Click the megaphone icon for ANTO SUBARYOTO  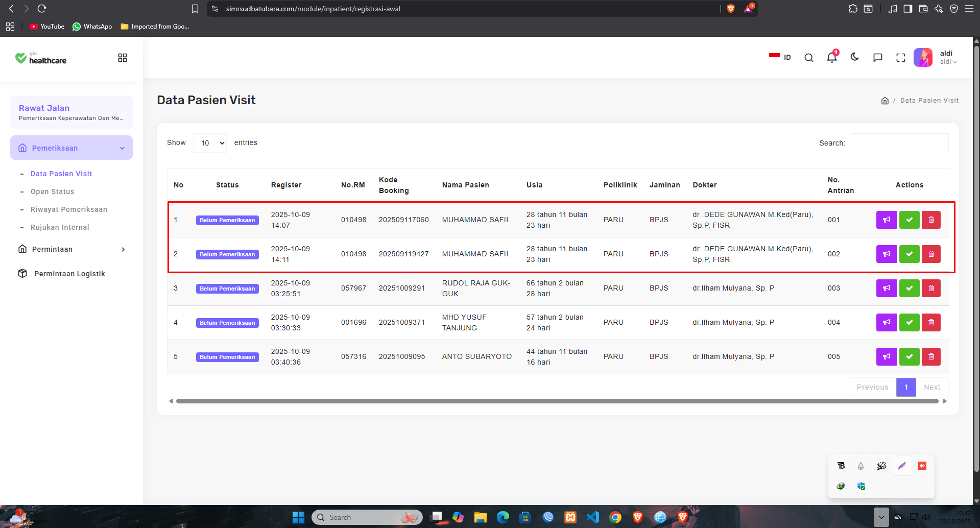pos(886,356)
